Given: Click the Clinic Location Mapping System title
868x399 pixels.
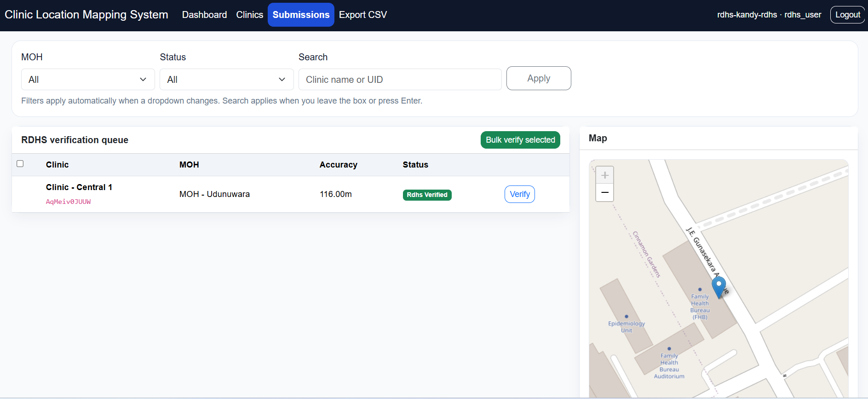Looking at the screenshot, I should (x=86, y=15).
